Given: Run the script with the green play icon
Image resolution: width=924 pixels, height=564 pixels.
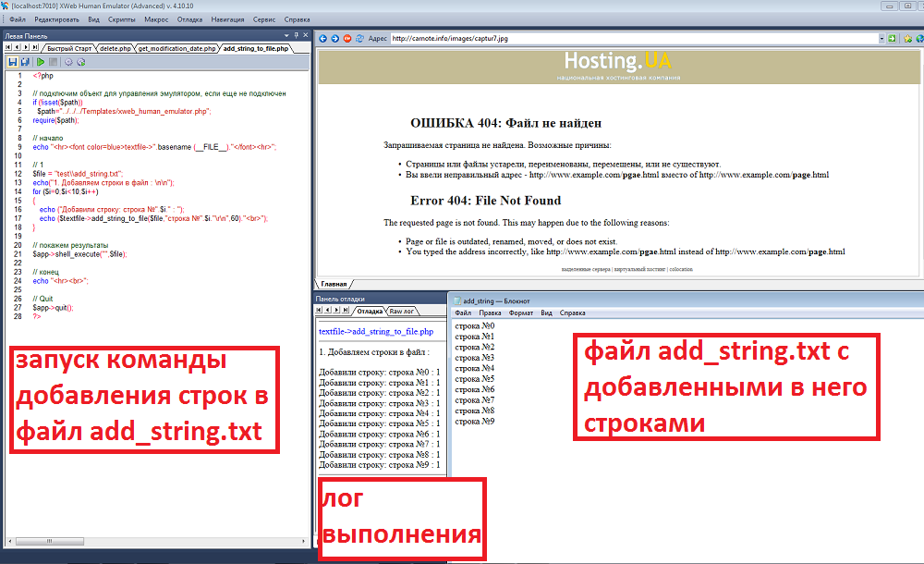Looking at the screenshot, I should pos(41,62).
